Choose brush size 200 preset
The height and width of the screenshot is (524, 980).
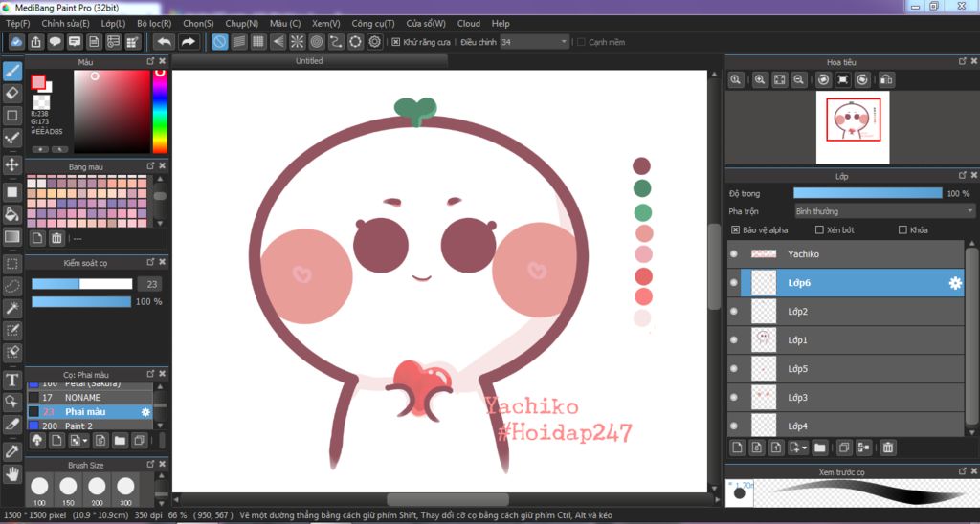[x=97, y=491]
